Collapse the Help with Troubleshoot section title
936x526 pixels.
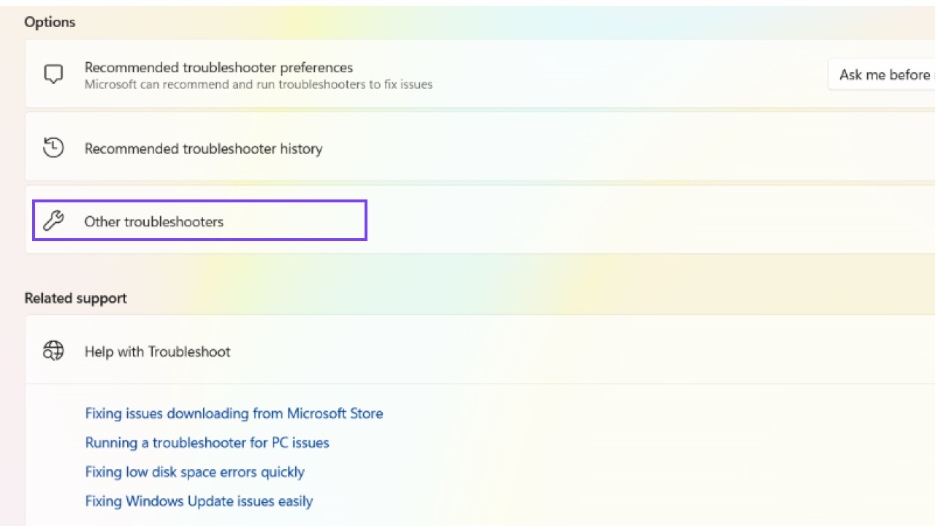[x=157, y=352]
